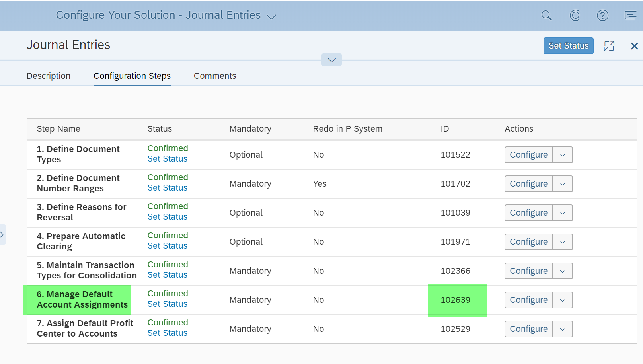Click the Yes value in Redo column

coord(320,184)
